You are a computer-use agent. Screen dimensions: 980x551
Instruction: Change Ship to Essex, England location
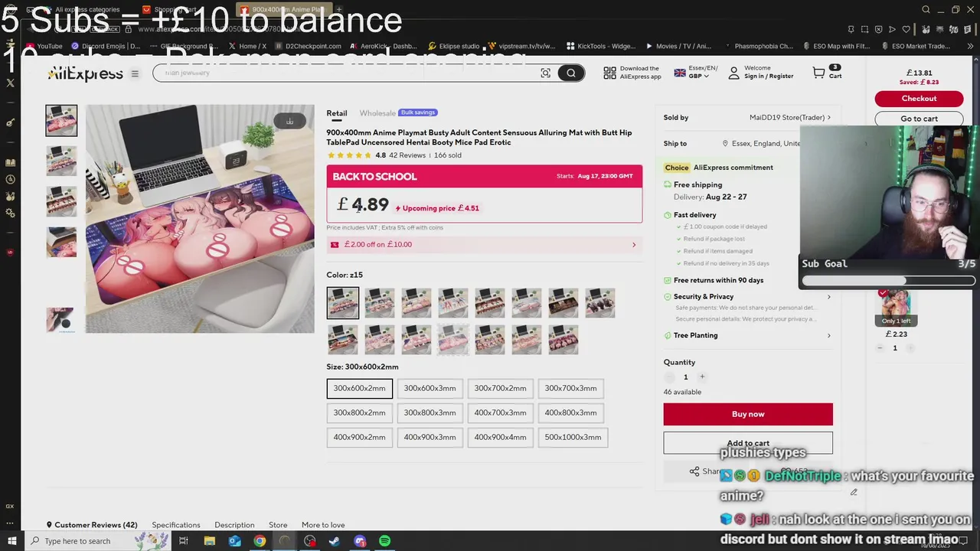761,144
